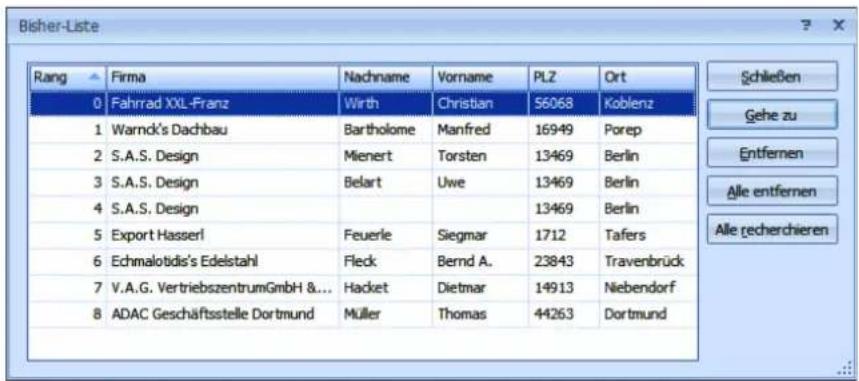Click the Travenbrück city cell

click(x=648, y=261)
